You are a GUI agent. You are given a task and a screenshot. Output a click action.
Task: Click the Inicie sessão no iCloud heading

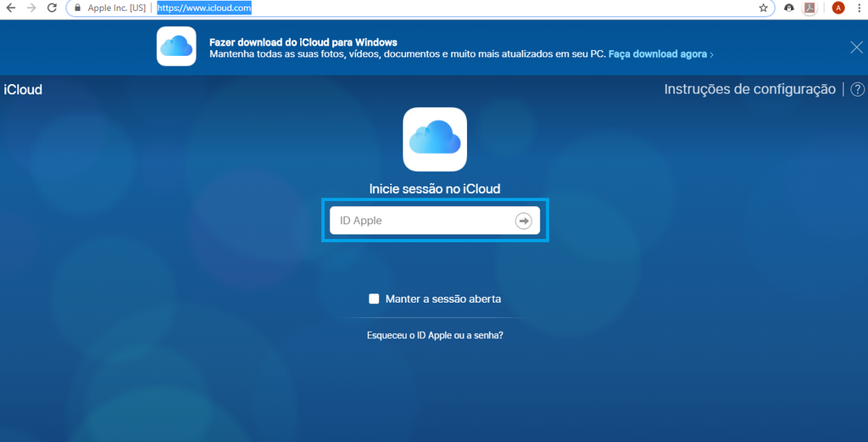435,189
